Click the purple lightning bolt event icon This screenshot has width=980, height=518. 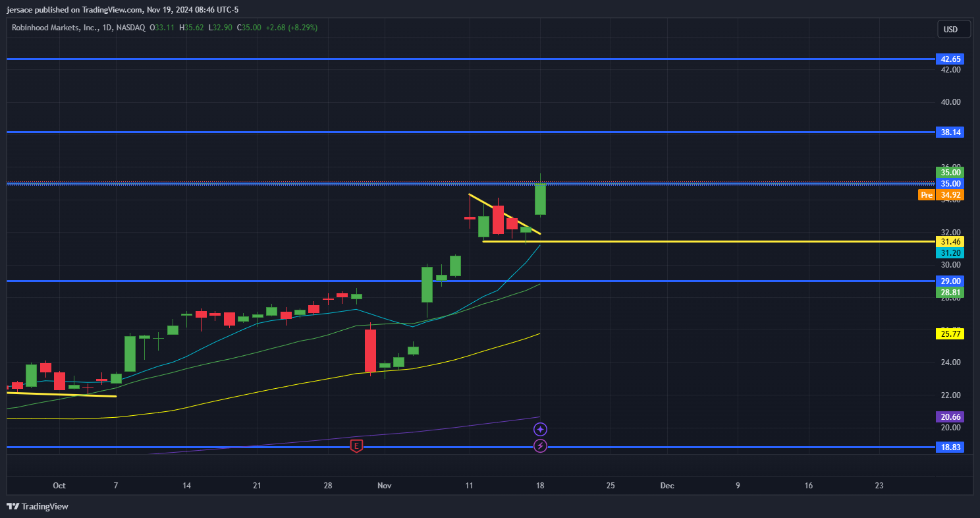540,446
